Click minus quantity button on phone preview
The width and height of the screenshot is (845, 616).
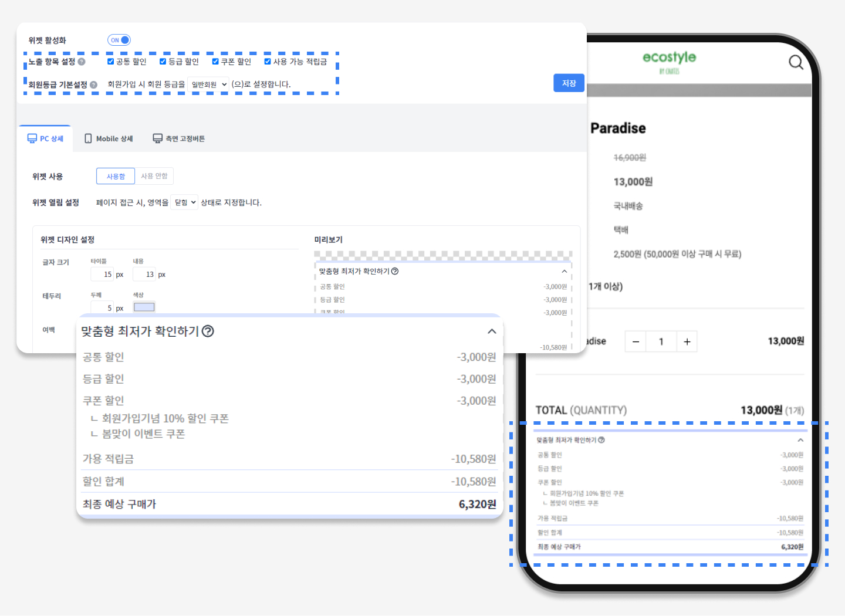(x=636, y=341)
